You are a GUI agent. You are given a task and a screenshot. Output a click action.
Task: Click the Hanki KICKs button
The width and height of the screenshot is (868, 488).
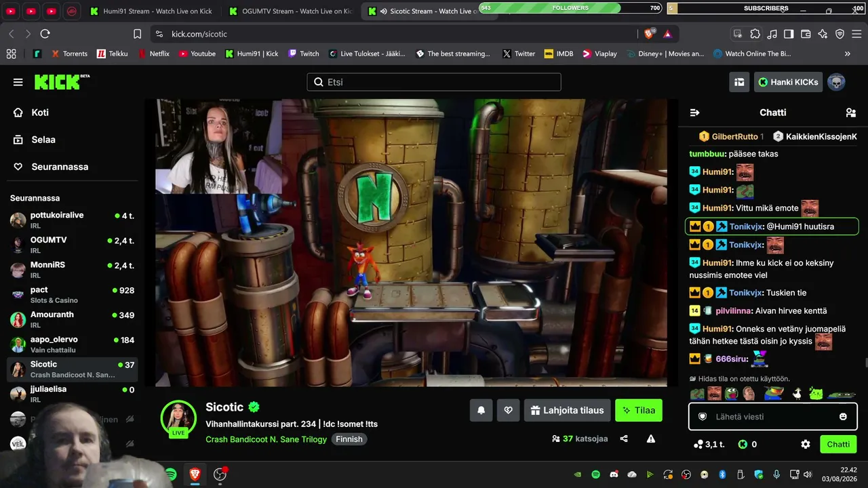(x=789, y=82)
